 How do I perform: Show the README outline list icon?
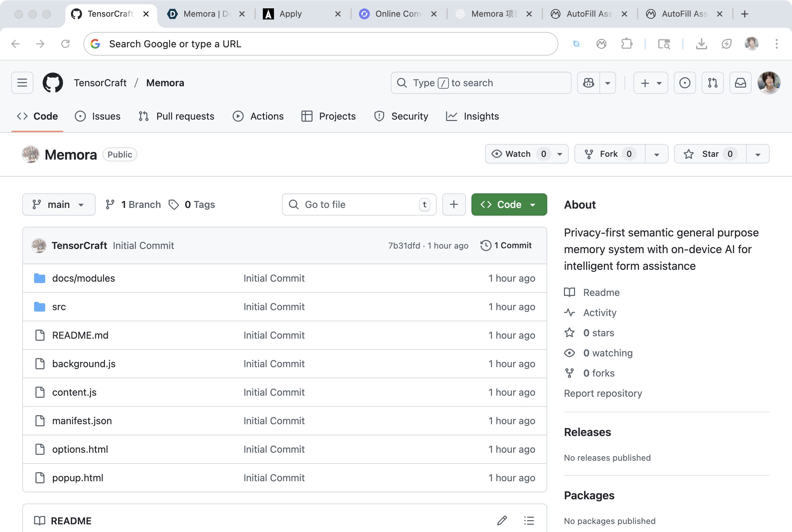[x=529, y=521]
